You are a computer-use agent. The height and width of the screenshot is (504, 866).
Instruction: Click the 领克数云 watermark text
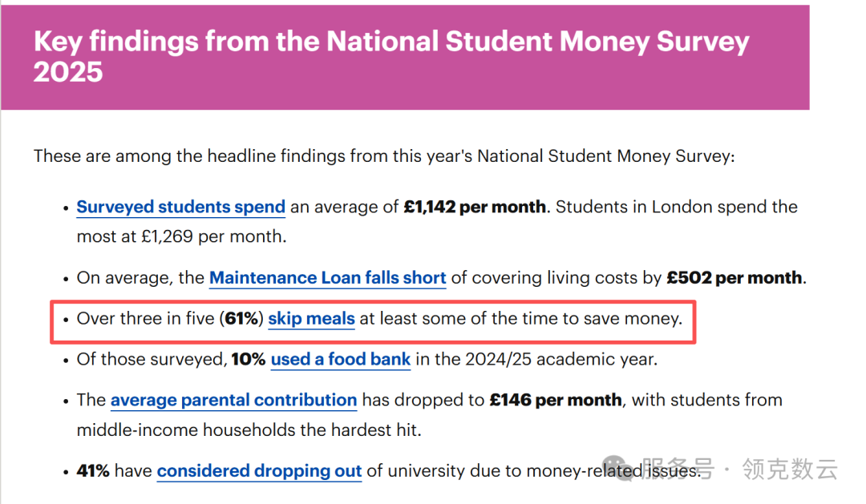789,469
